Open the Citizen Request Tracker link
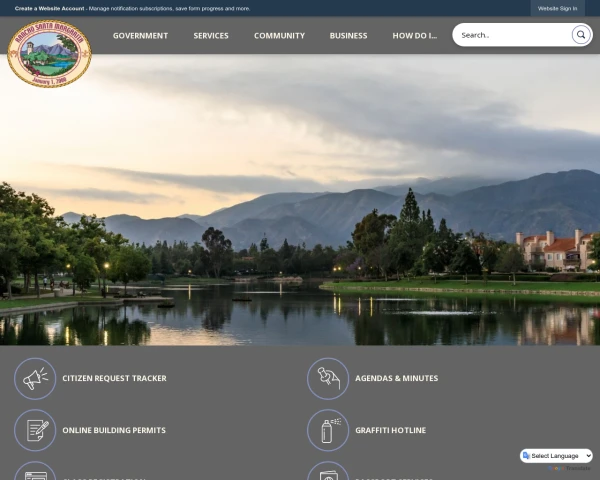600x480 pixels. coord(114,378)
